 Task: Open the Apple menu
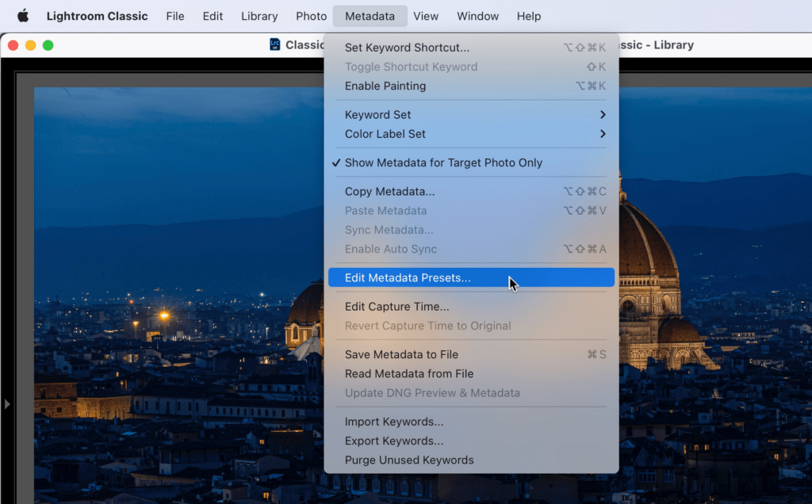pos(23,16)
